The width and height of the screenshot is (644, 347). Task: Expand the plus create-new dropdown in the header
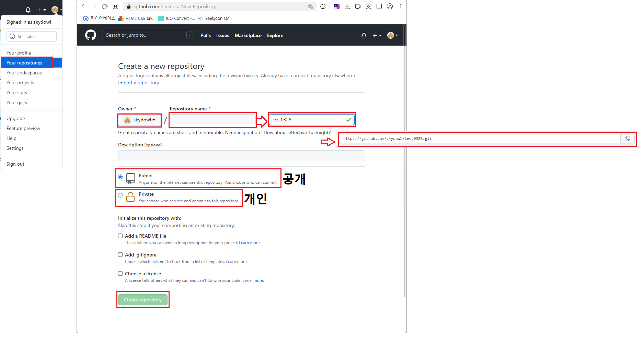[377, 35]
